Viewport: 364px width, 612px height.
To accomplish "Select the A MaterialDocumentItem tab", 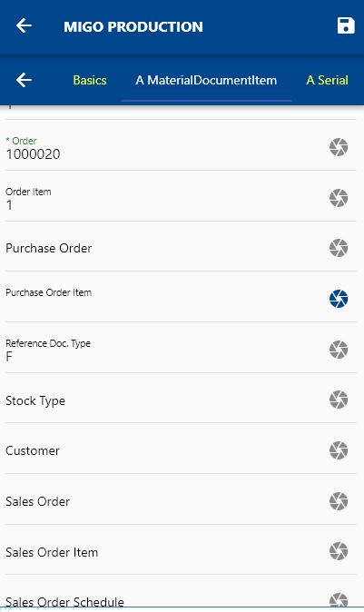I will point(206,80).
